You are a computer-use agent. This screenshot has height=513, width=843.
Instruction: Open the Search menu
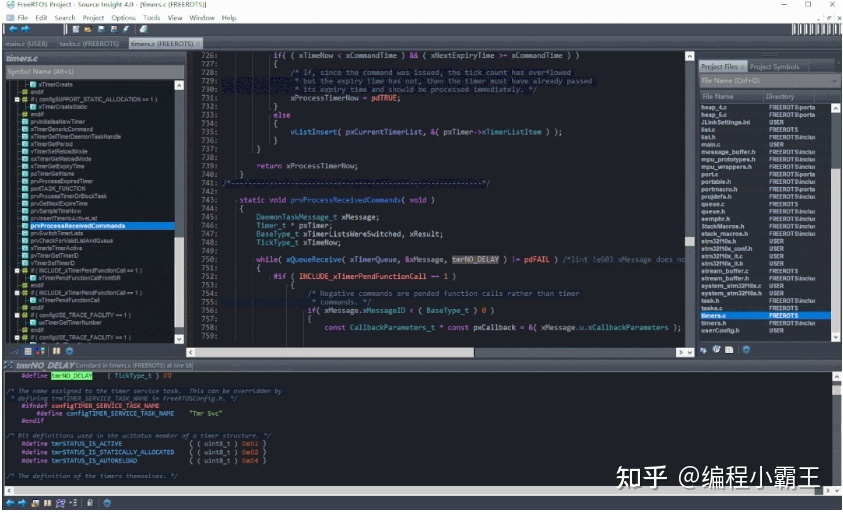coord(65,18)
